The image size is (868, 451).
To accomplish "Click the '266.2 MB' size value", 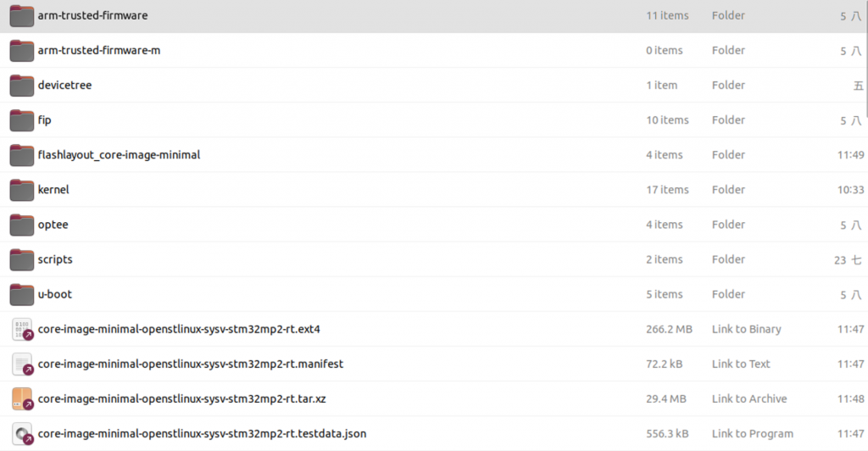I will pyautogui.click(x=669, y=329).
